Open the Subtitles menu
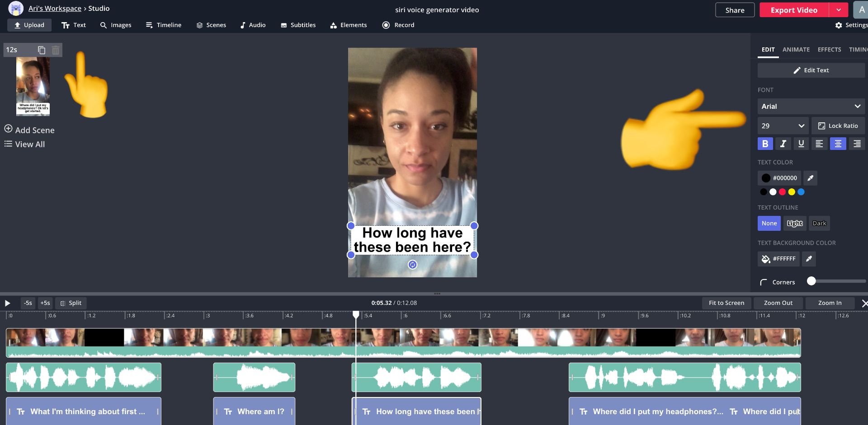This screenshot has height=425, width=868. tap(298, 25)
